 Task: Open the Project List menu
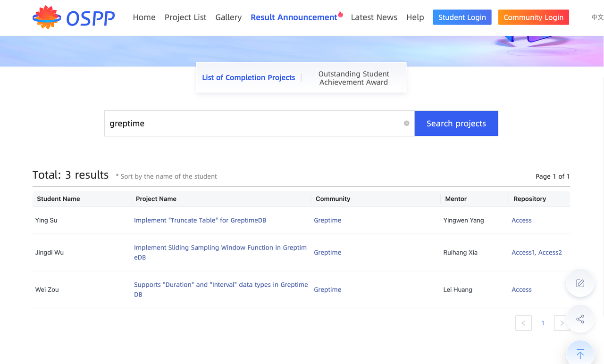[185, 17]
